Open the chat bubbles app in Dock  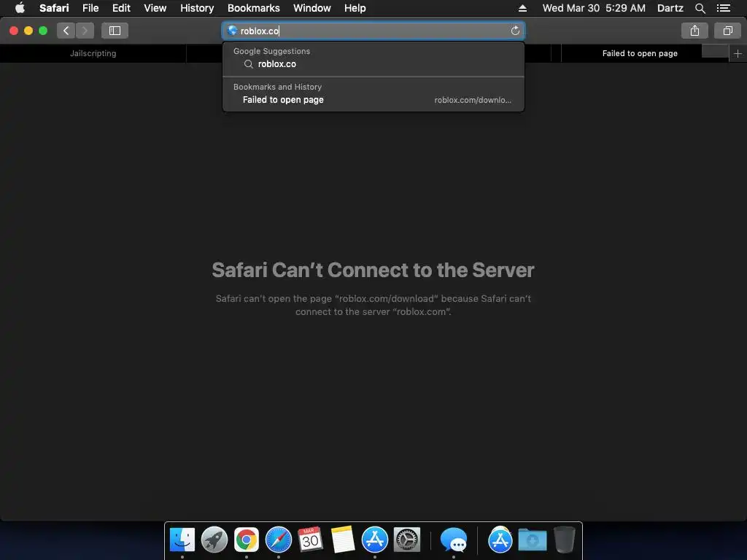[454, 540]
